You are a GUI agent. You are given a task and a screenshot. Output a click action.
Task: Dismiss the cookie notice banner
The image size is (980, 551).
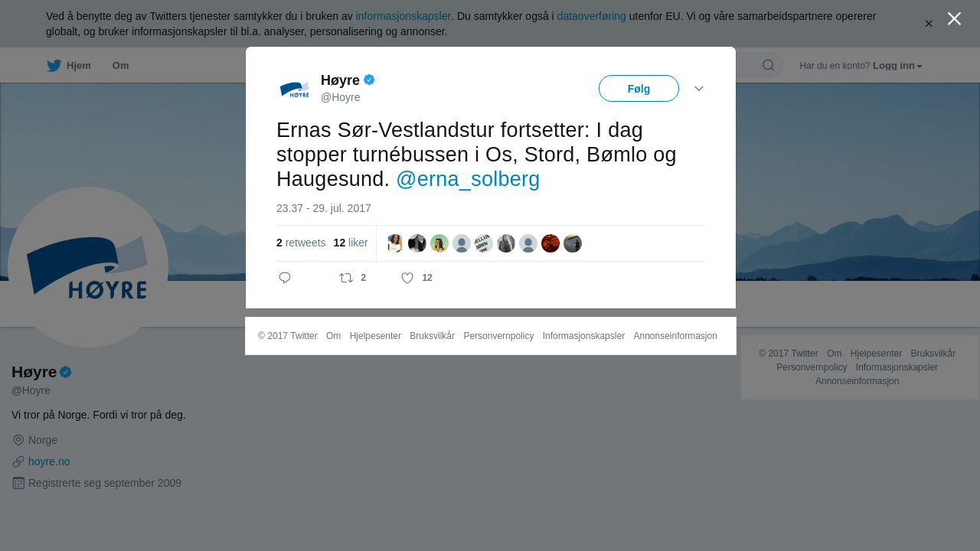click(x=929, y=24)
